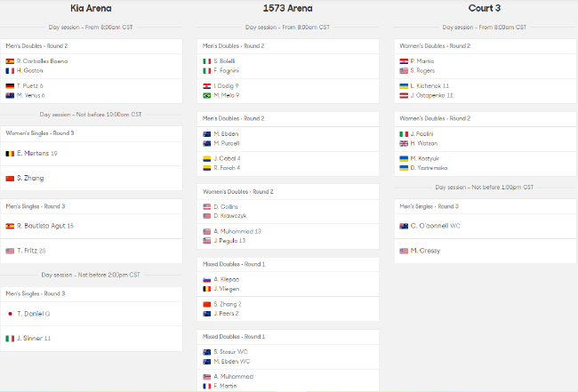Click the Australia flag beside C. O'connell

[x=404, y=226]
